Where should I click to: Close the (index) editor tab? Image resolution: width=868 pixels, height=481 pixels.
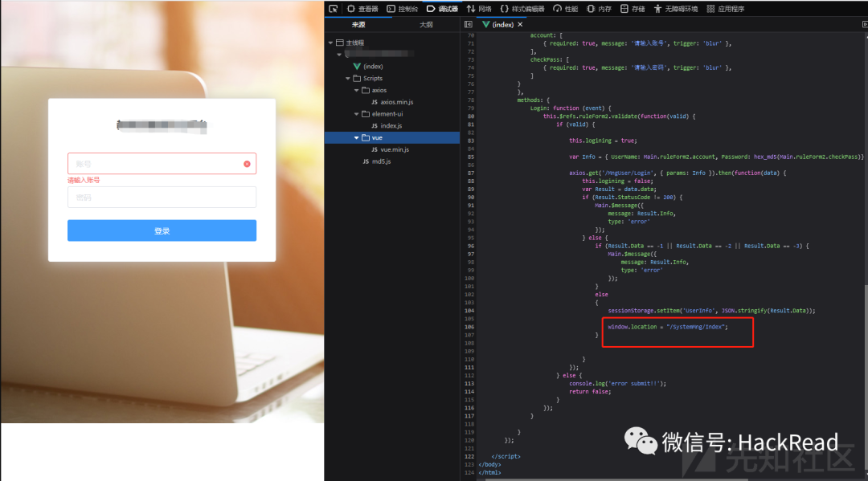(520, 24)
